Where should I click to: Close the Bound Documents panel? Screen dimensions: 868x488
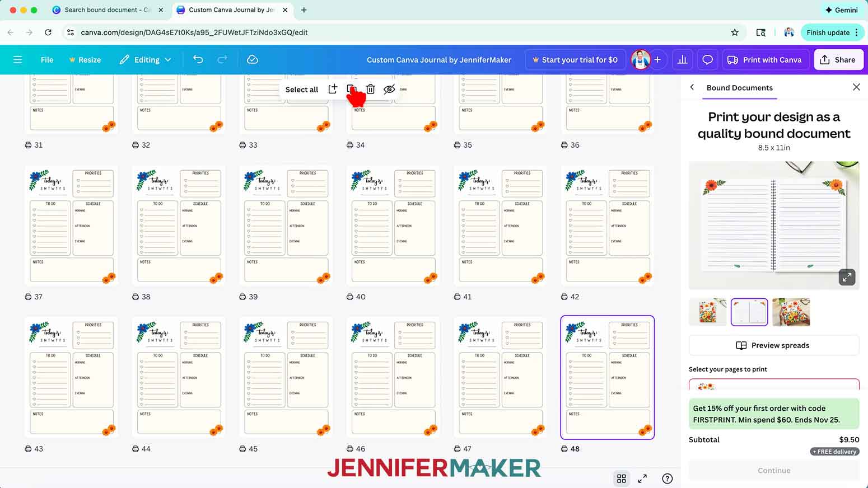pyautogui.click(x=856, y=87)
